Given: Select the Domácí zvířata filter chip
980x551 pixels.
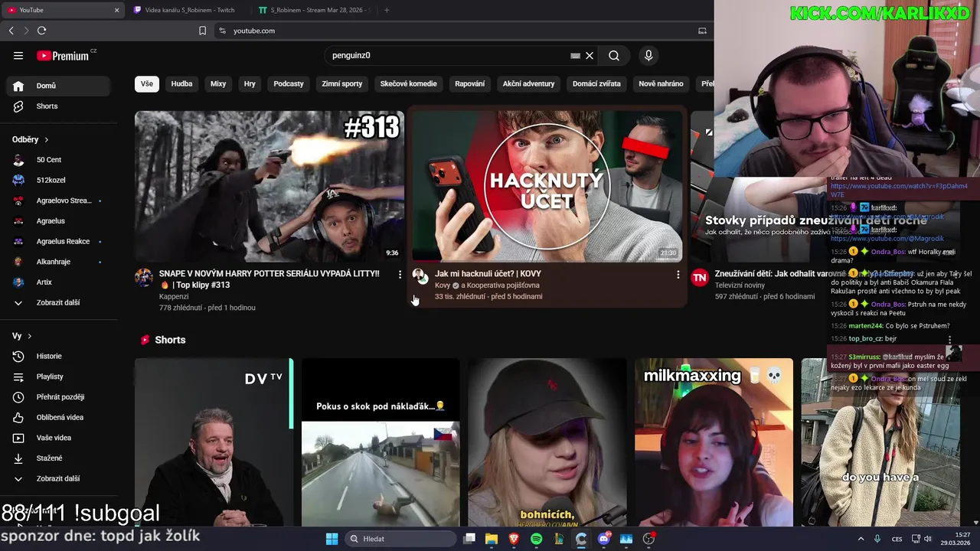Looking at the screenshot, I should coord(596,84).
